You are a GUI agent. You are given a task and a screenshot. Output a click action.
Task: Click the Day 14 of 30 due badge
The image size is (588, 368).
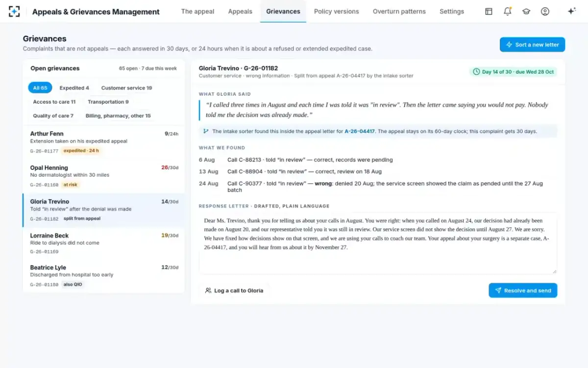513,72
